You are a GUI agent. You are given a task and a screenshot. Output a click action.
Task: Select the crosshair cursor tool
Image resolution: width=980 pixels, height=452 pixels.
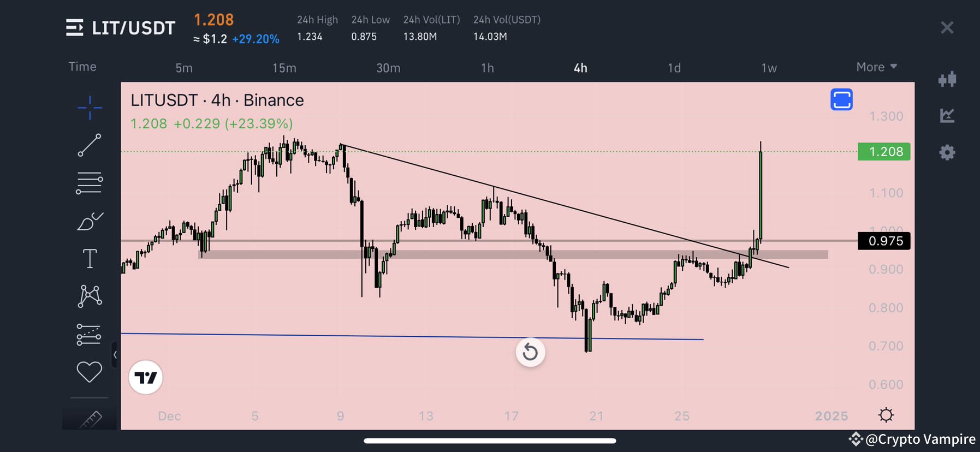89,108
